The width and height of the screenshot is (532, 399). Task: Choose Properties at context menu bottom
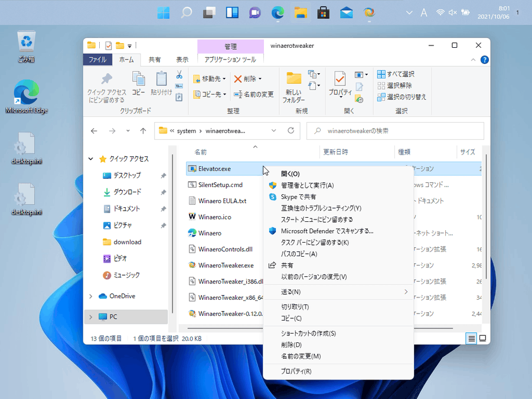click(338, 371)
